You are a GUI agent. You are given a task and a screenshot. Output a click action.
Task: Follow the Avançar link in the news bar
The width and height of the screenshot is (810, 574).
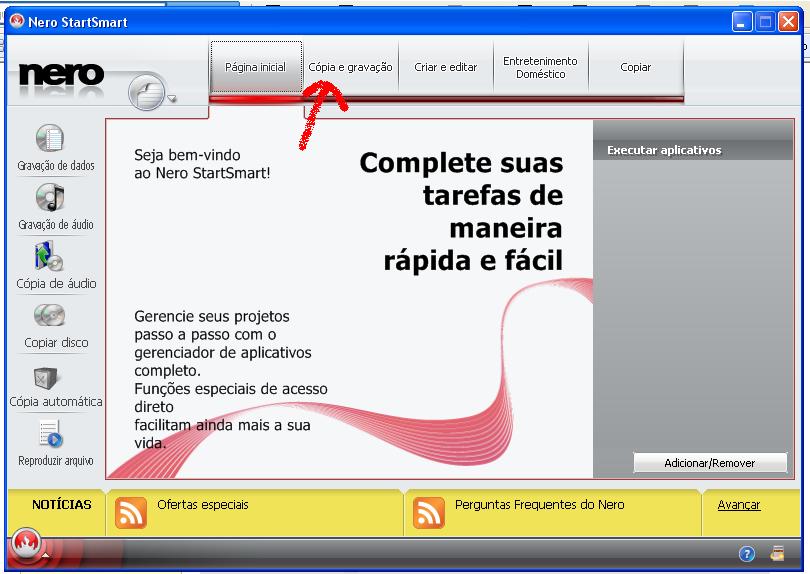(x=739, y=505)
